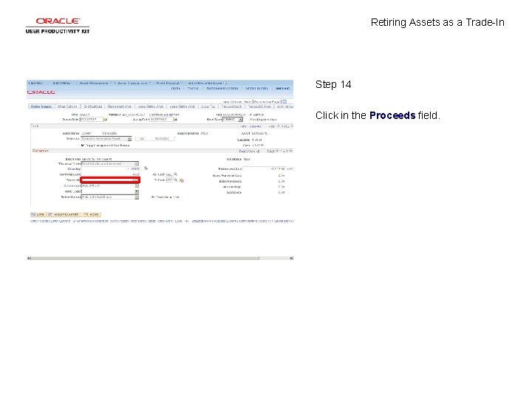
Task: Select the Other Options tab
Action: (x=67, y=106)
